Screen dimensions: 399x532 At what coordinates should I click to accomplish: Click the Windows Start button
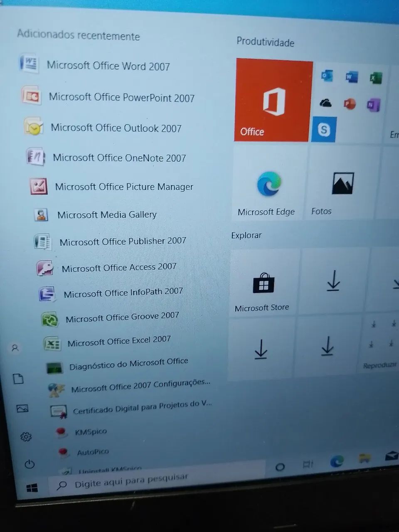tap(32, 488)
